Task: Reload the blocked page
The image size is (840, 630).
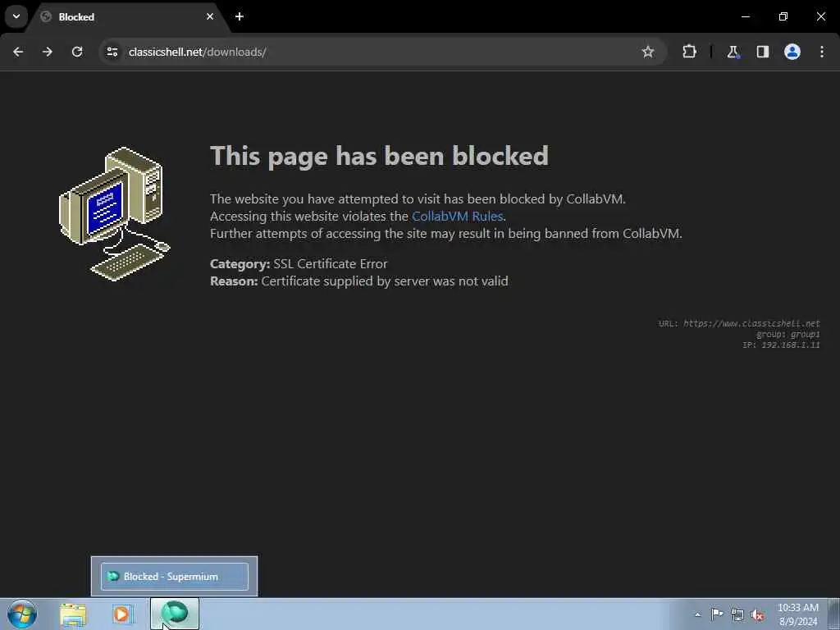Action: 77,52
